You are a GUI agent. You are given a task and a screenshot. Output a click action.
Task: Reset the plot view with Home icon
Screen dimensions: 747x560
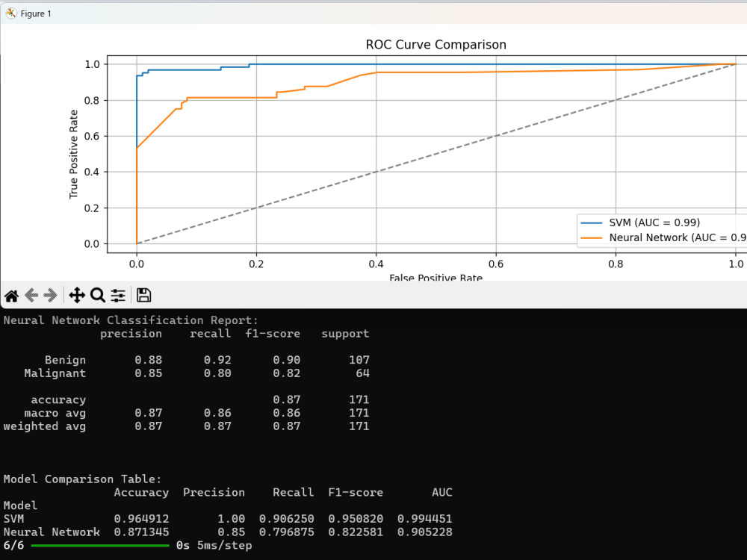click(11, 296)
